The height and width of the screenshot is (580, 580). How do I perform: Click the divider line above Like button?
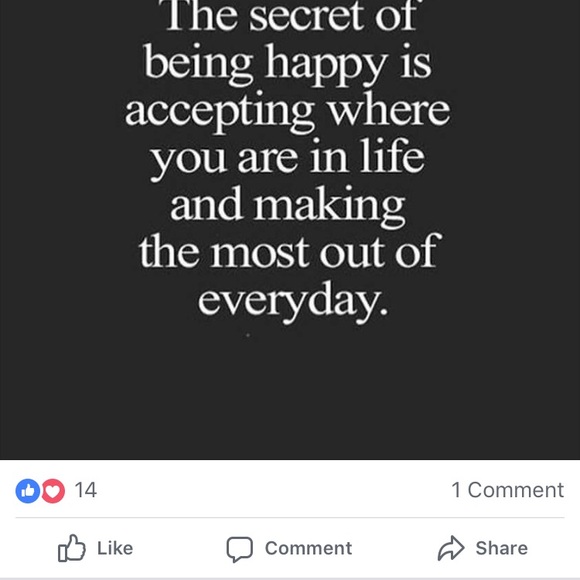(x=290, y=517)
